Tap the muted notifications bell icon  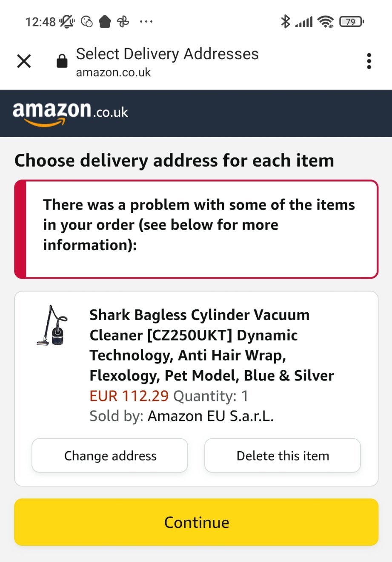(67, 21)
